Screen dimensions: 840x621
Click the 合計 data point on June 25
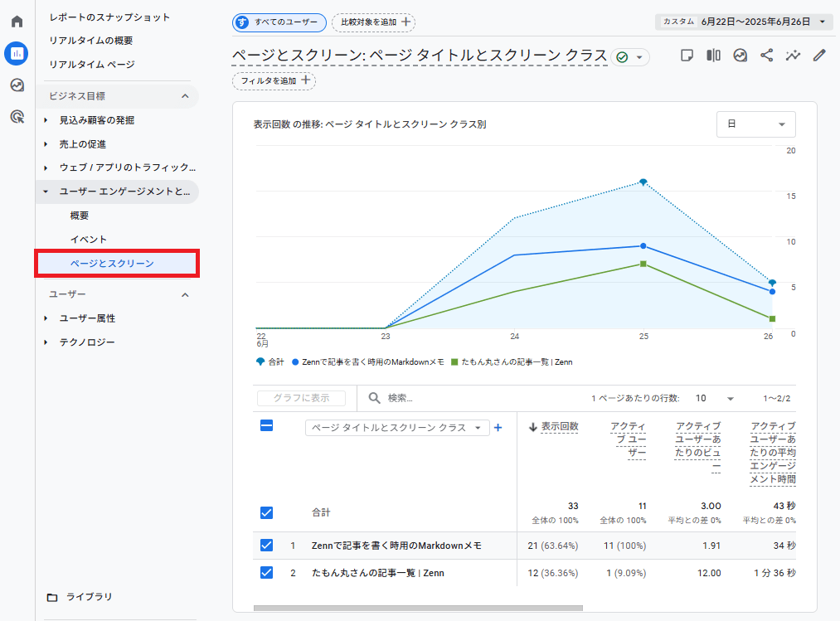643,182
